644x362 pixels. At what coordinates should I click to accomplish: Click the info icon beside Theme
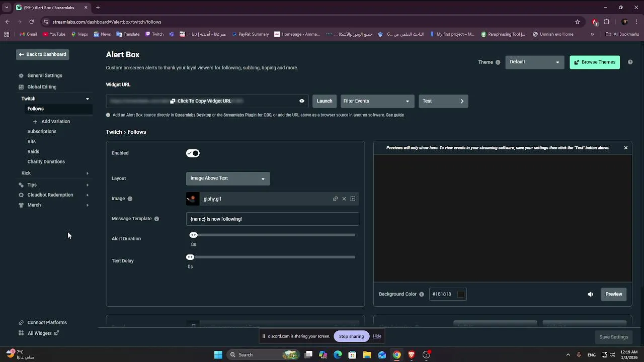tap(498, 62)
